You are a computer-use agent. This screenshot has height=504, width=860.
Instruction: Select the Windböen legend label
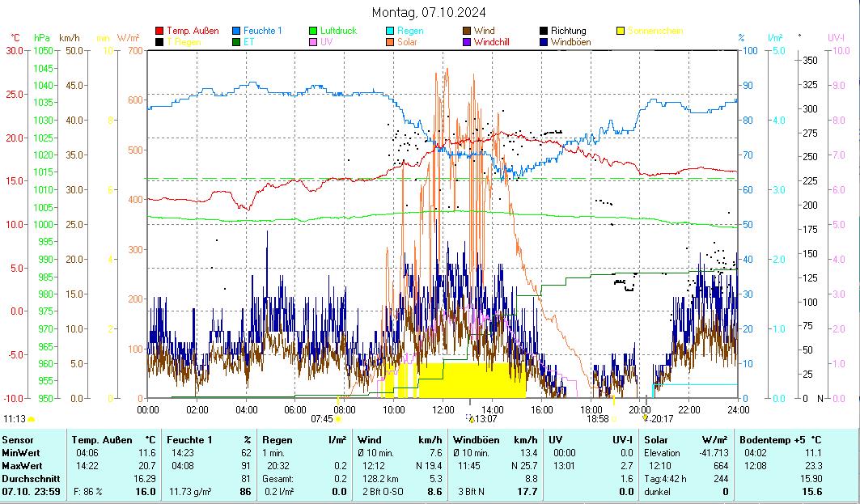[570, 42]
